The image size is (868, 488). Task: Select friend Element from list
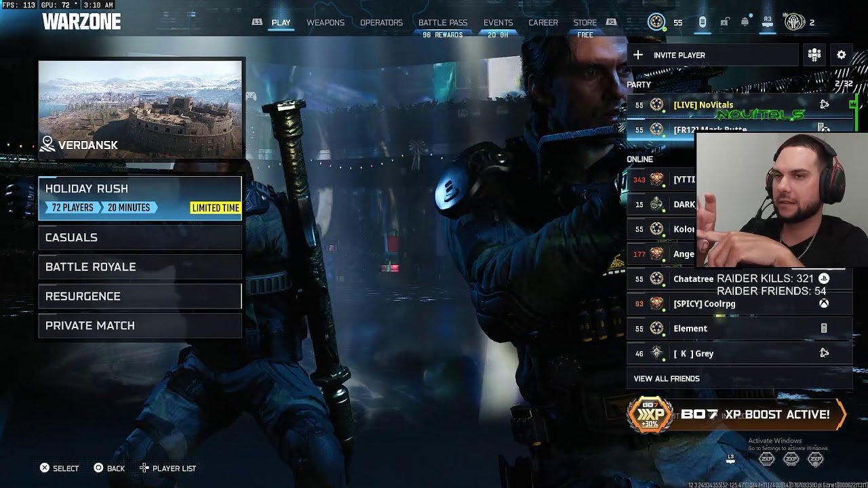[739, 328]
